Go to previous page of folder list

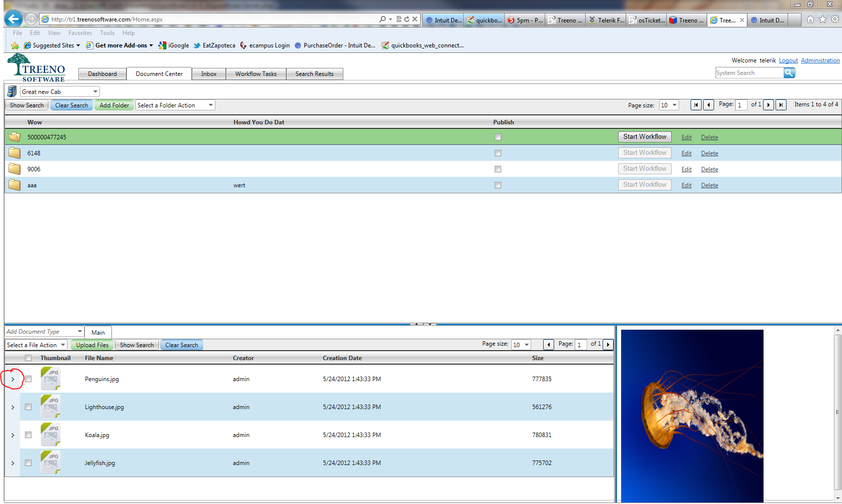(709, 105)
